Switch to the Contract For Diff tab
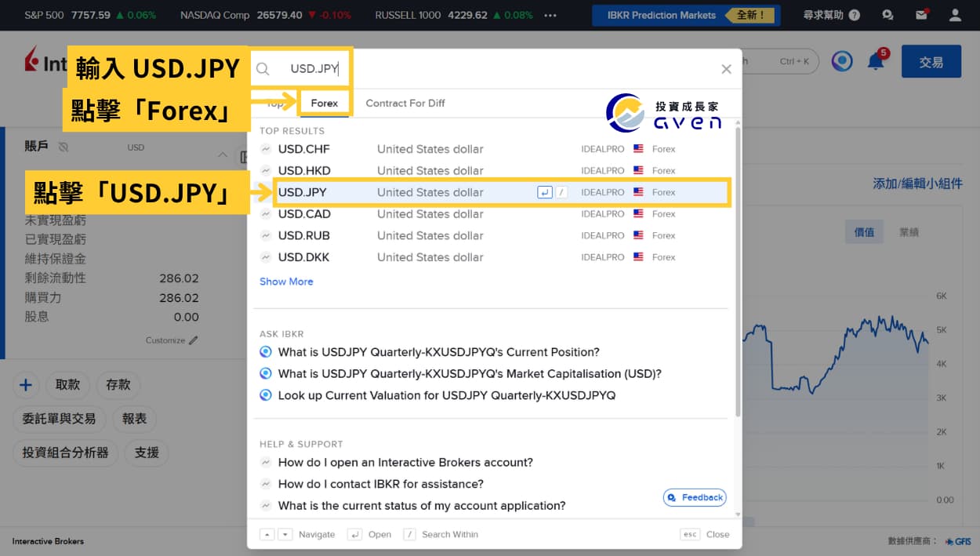The width and height of the screenshot is (980, 556). (405, 103)
